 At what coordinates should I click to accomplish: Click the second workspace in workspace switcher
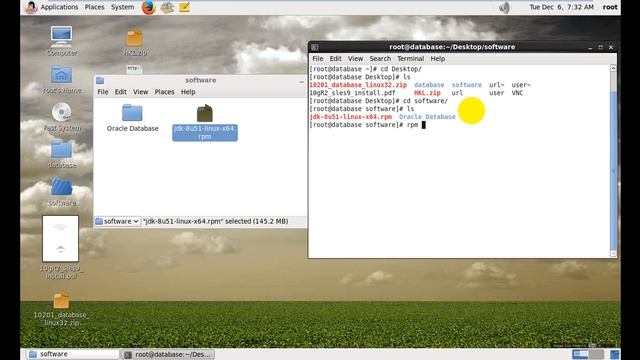596,354
